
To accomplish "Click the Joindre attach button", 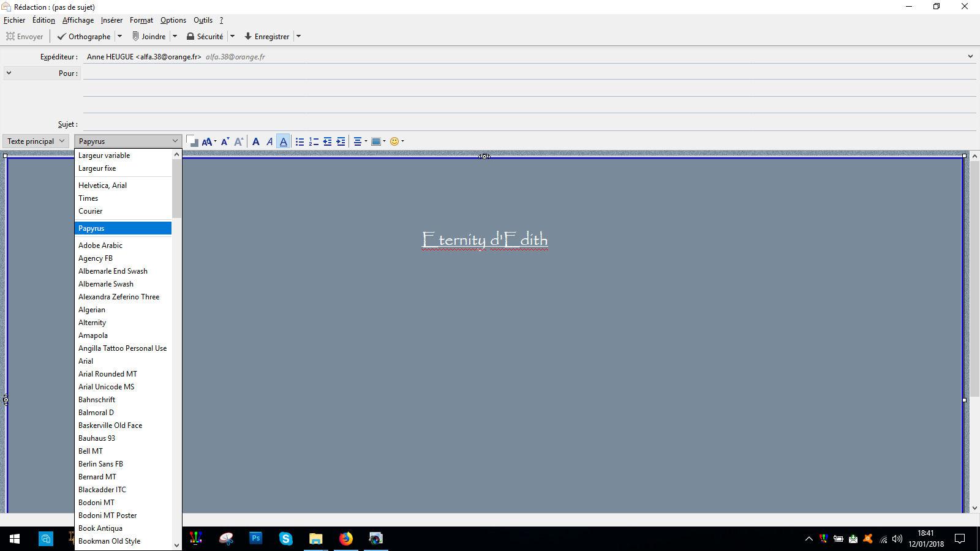I will click(x=149, y=36).
